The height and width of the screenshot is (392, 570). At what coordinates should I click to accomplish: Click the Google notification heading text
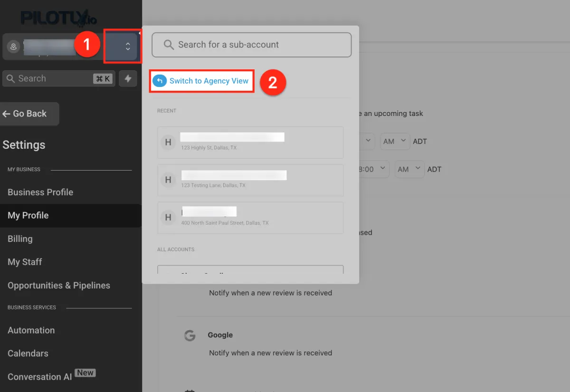[x=220, y=335]
